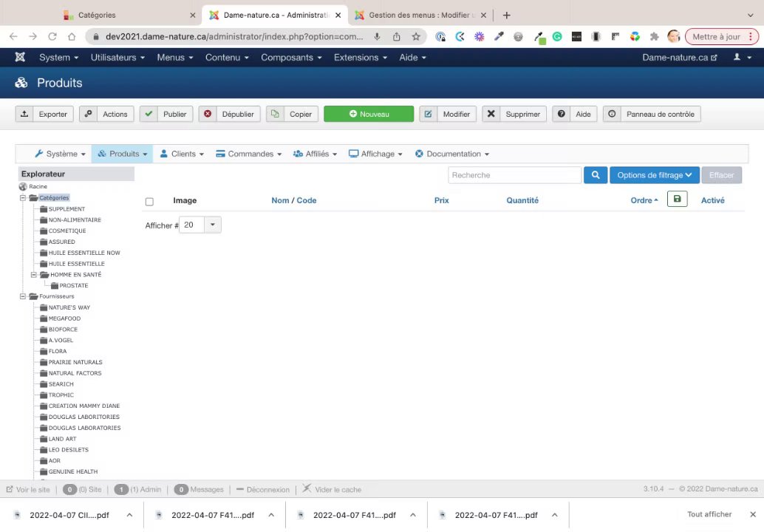Click the Effacer button
This screenshot has width=764, height=532.
(722, 175)
